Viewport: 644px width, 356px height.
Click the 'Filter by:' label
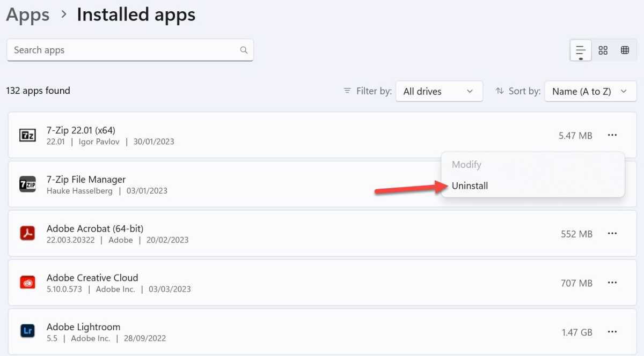pos(374,91)
